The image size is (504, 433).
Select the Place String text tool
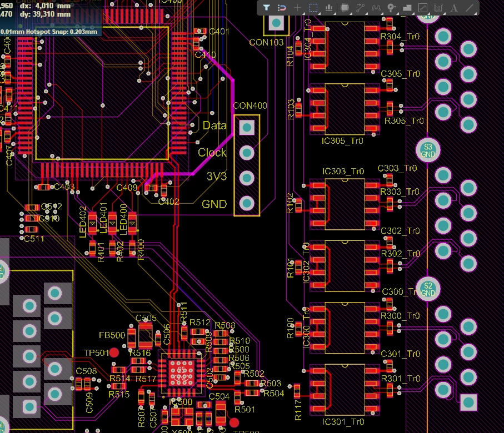(454, 8)
